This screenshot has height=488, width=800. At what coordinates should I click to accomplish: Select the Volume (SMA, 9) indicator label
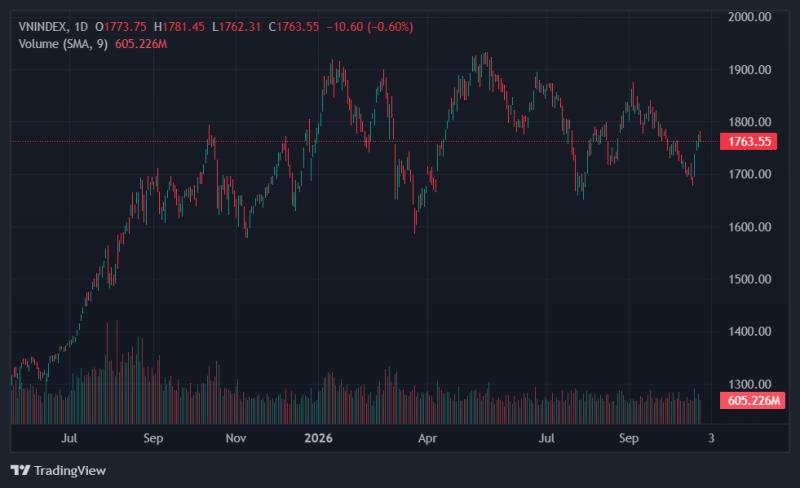(x=63, y=44)
